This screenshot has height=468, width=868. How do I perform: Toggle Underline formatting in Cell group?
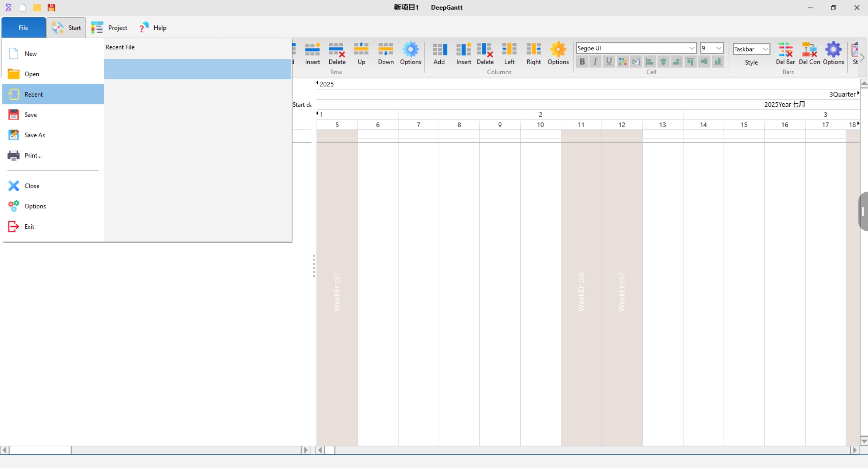[x=609, y=61]
